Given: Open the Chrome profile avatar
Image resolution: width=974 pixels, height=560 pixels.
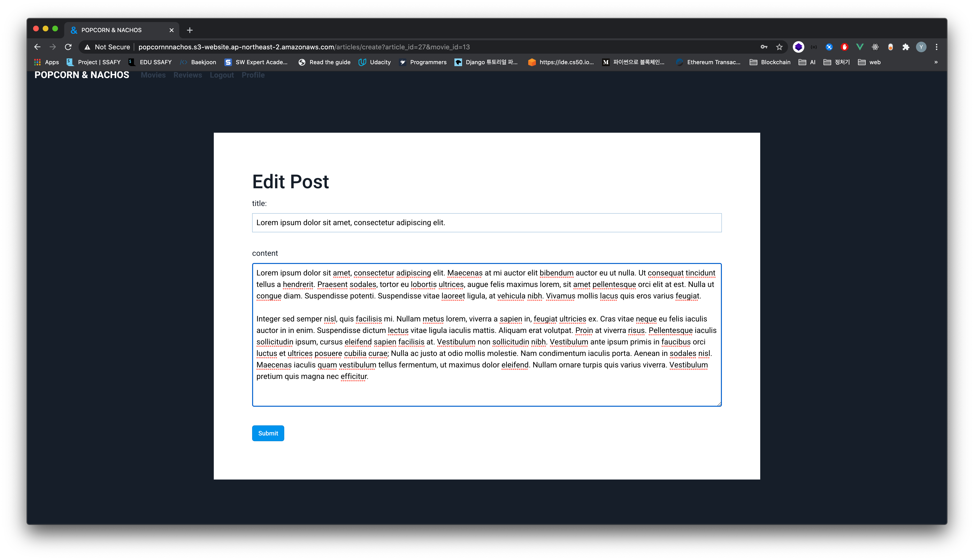Looking at the screenshot, I should [x=921, y=47].
